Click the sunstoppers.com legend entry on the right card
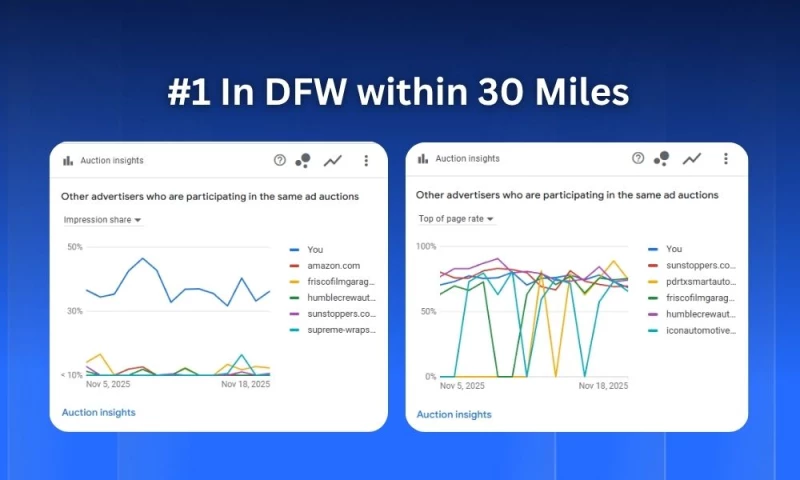Image resolution: width=800 pixels, height=480 pixels. coord(700,265)
